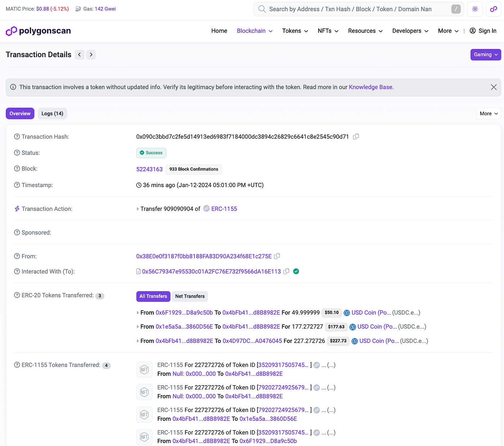Click help icon next to ERC-1155 Tokens Transferred

(17, 365)
